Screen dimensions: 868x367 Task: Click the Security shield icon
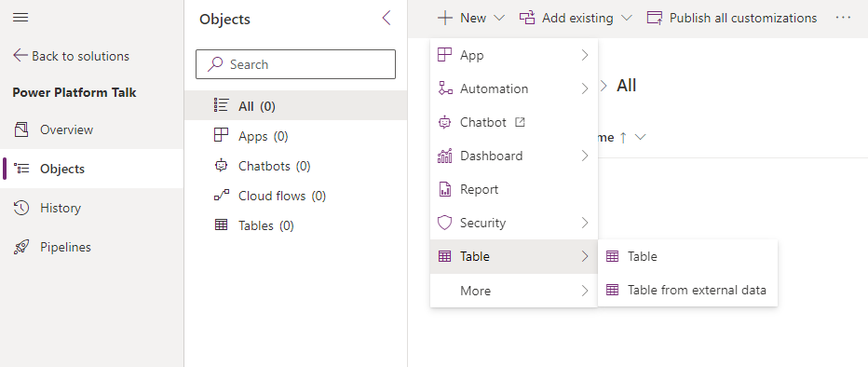point(444,223)
